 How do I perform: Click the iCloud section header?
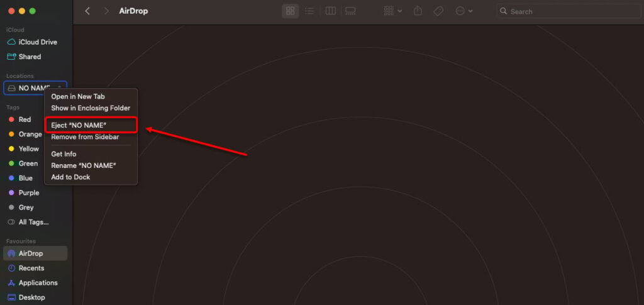15,30
